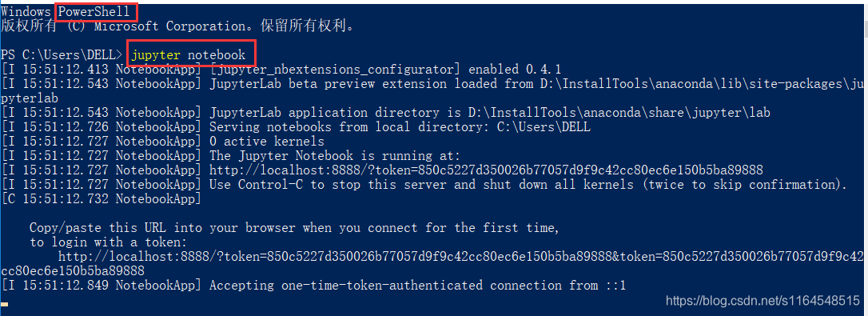Click the PS C:\Users\DELL> prompt
Viewport: 868px width, 316px height.
pyautogui.click(x=62, y=55)
